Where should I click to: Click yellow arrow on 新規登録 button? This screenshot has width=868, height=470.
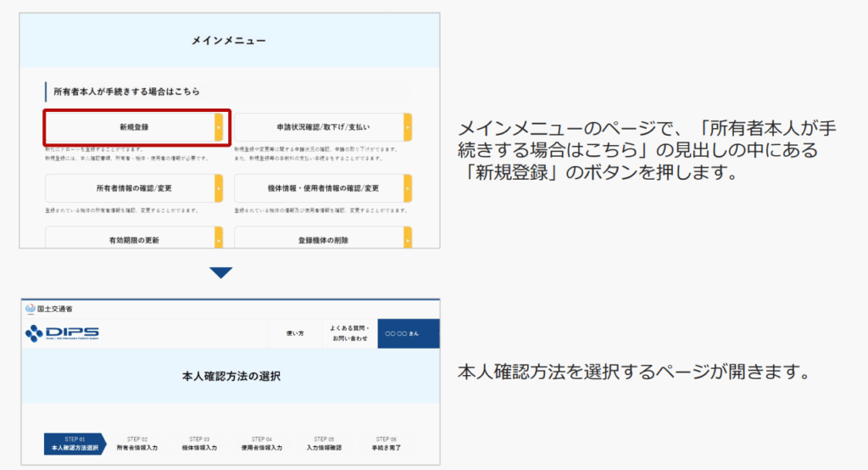220,127
